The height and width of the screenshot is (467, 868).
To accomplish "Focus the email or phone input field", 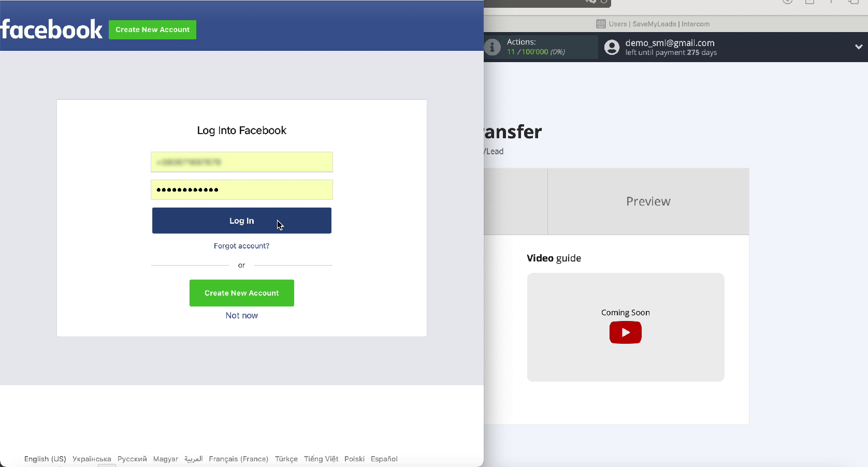I will point(242,162).
